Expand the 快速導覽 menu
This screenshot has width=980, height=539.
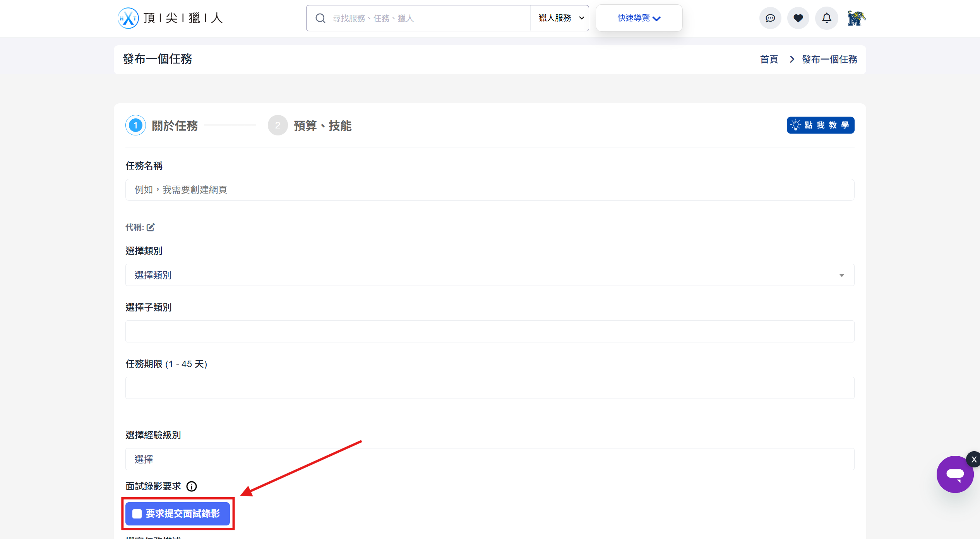pyautogui.click(x=639, y=18)
